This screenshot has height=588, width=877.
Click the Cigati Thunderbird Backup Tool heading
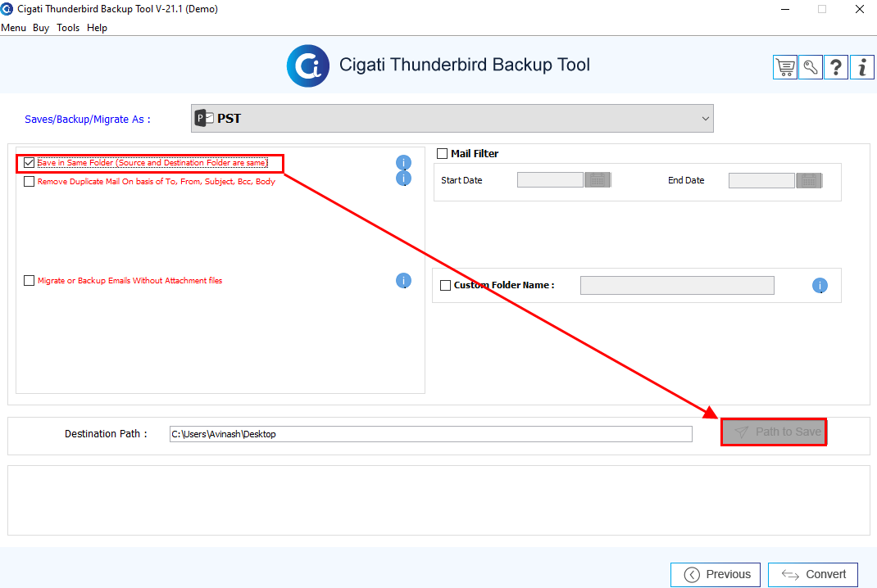click(x=465, y=65)
